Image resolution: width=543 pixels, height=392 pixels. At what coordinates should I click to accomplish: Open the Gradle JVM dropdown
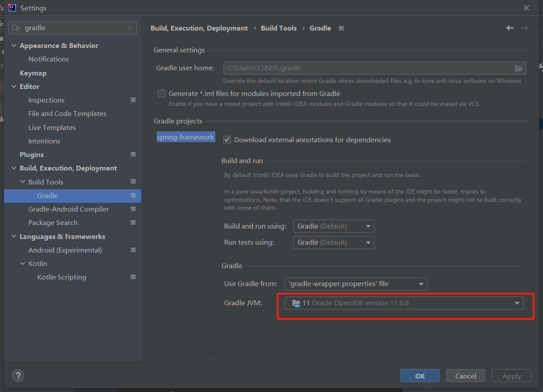click(x=403, y=303)
